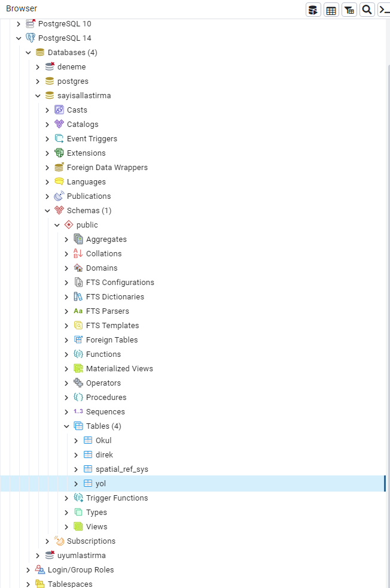The image size is (390, 588).
Task: Click the yol table icon
Action: tap(88, 483)
